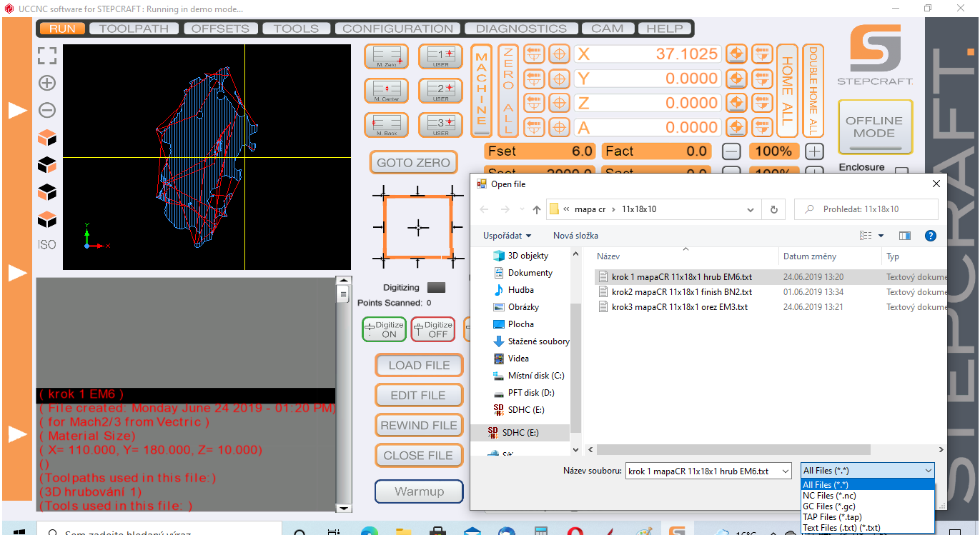Increase feed override with plus button
Screen dimensions: 980x535
[814, 151]
